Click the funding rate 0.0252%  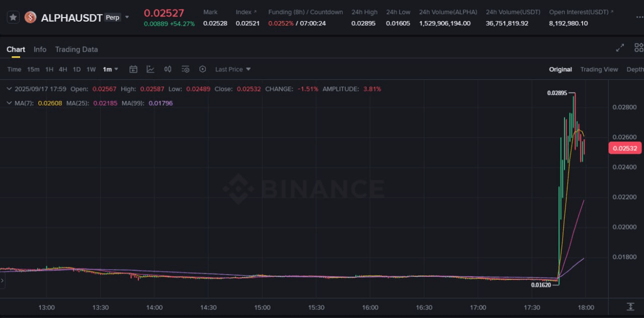coord(281,23)
